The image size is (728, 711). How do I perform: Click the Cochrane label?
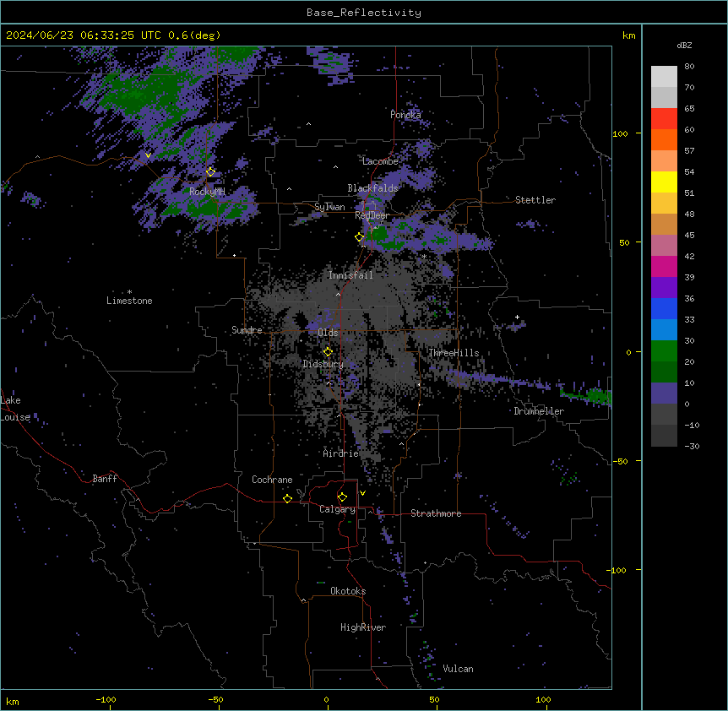[x=272, y=480]
